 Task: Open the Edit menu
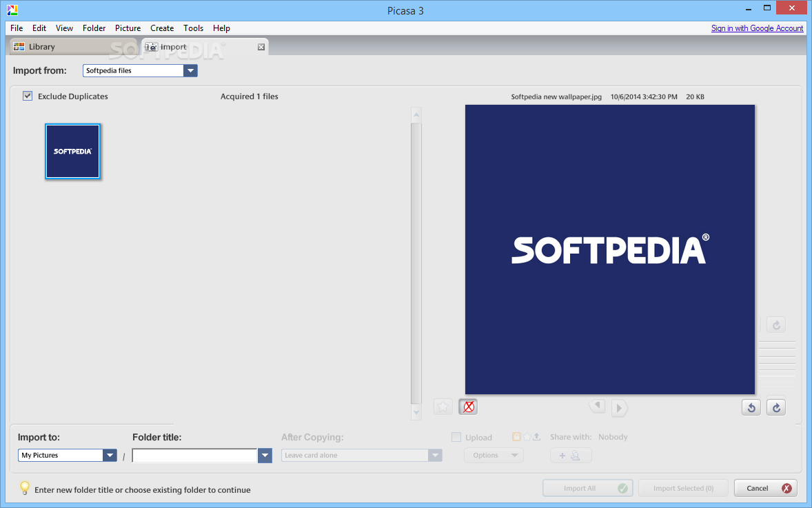coord(39,28)
